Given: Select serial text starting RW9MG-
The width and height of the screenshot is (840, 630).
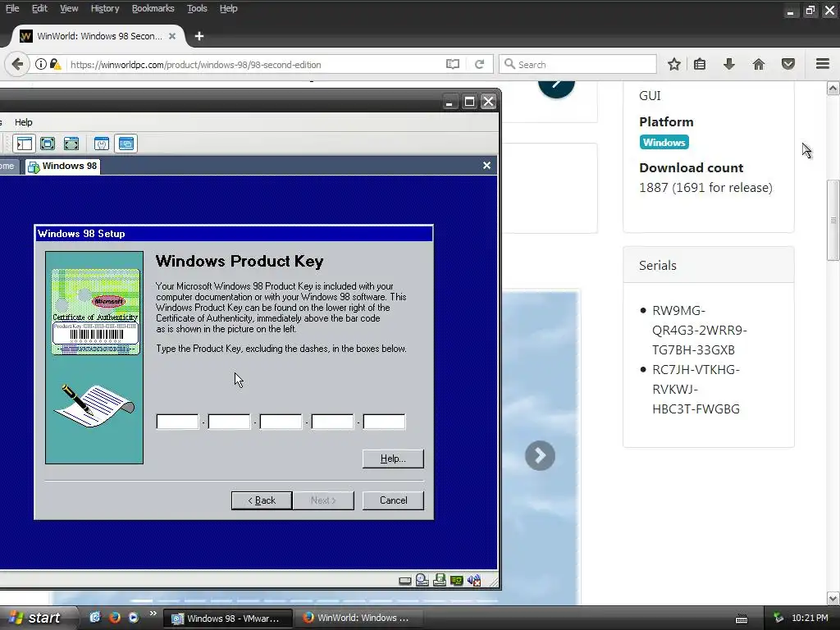Looking at the screenshot, I should [699, 330].
